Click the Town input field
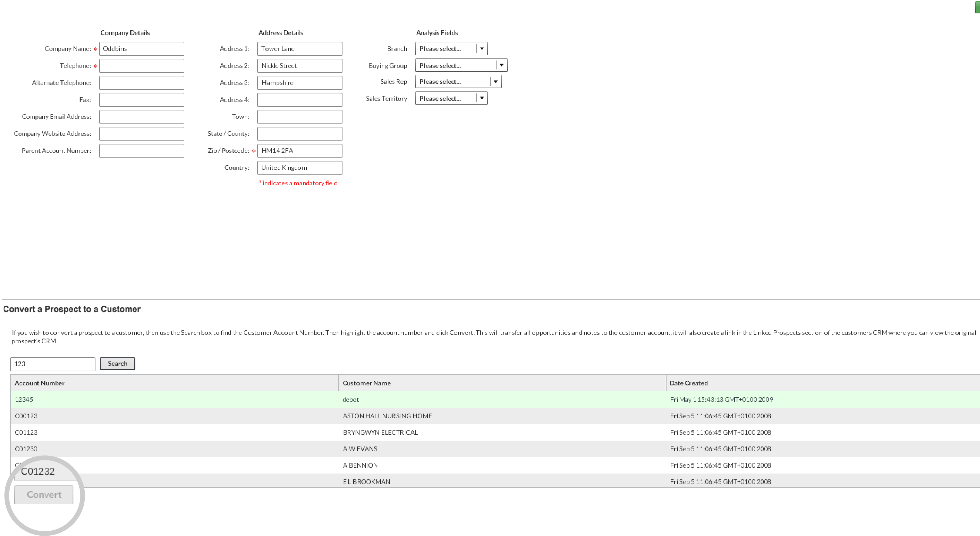Screen dimensions: 980x536 pos(300,117)
